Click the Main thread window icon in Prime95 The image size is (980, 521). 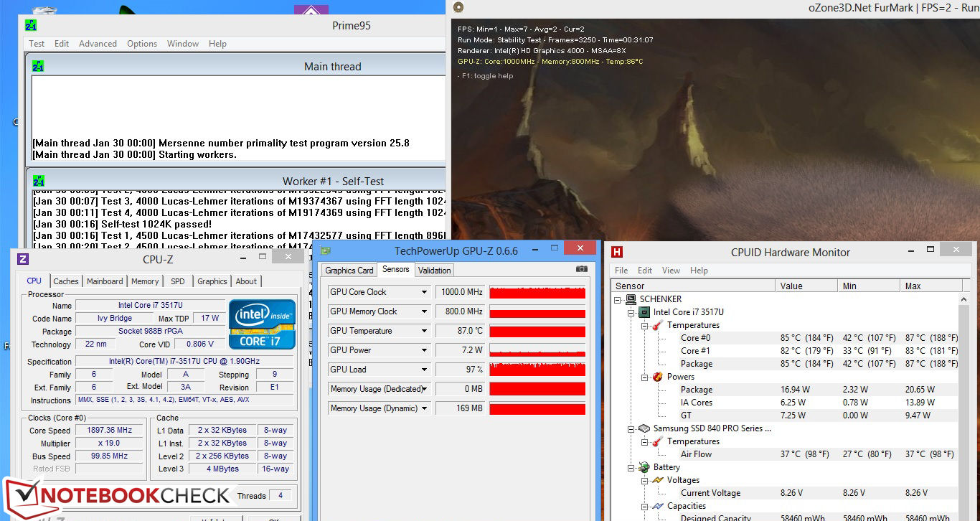coord(38,66)
